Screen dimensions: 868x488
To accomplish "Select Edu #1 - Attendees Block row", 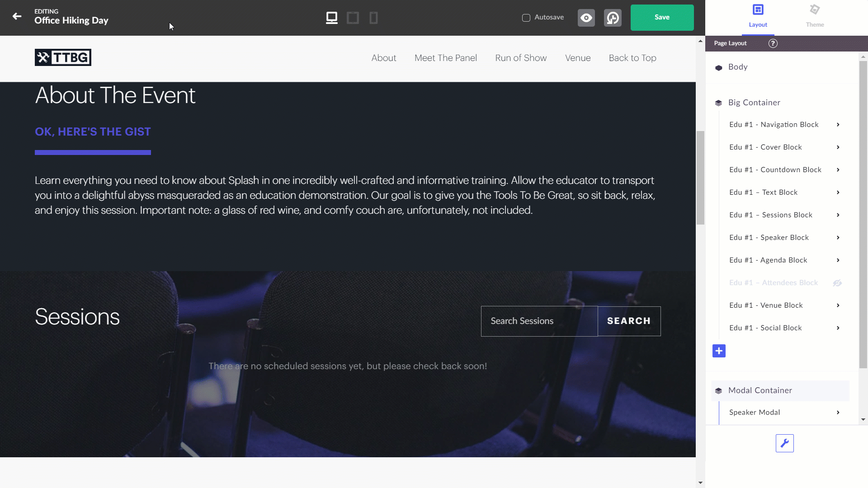I will coord(784,283).
